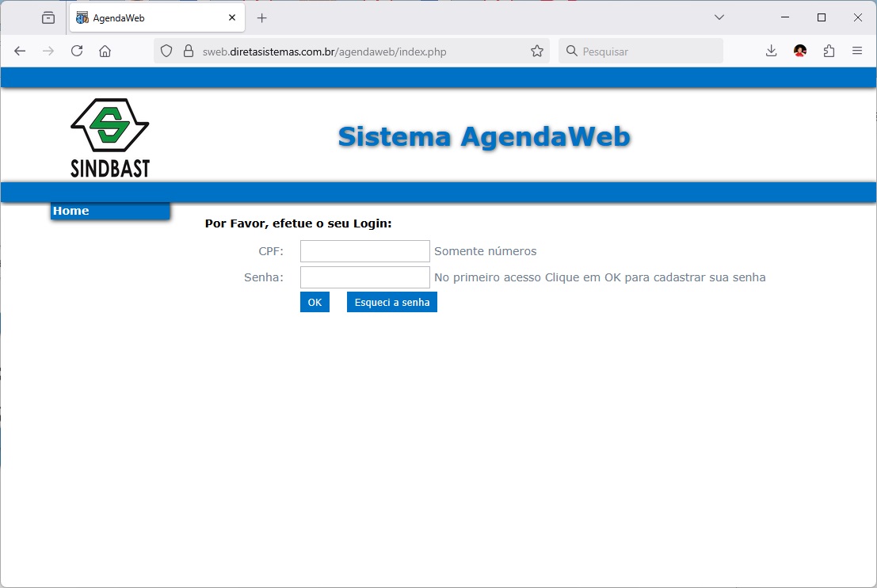This screenshot has width=877, height=588.
Task: Click the Esqueci a senha button
Action: point(392,302)
